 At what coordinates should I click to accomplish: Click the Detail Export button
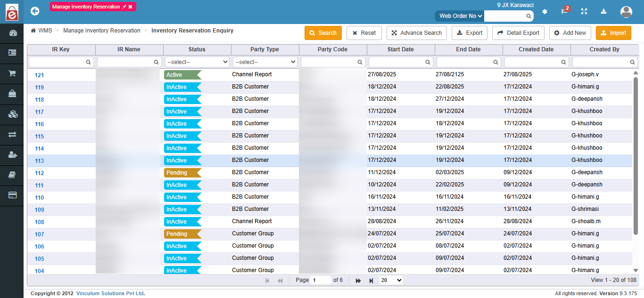519,33
